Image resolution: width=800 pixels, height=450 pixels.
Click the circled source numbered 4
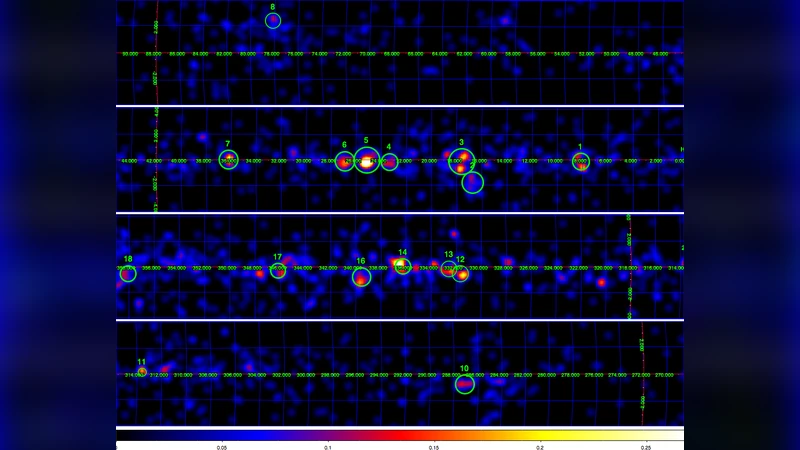[389, 162]
